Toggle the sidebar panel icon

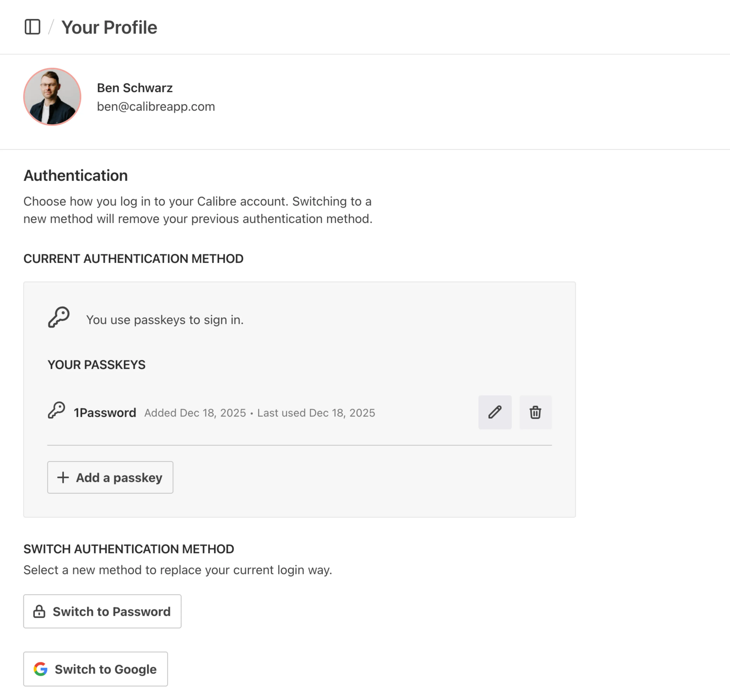click(32, 27)
